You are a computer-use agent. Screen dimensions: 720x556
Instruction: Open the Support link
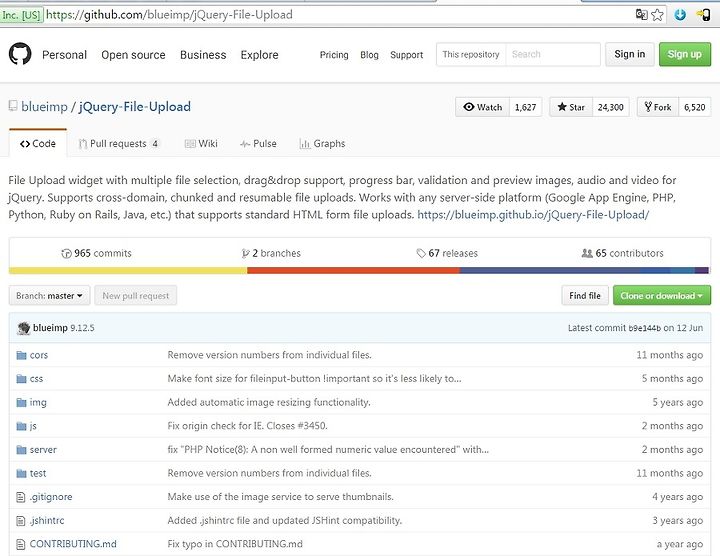click(406, 55)
